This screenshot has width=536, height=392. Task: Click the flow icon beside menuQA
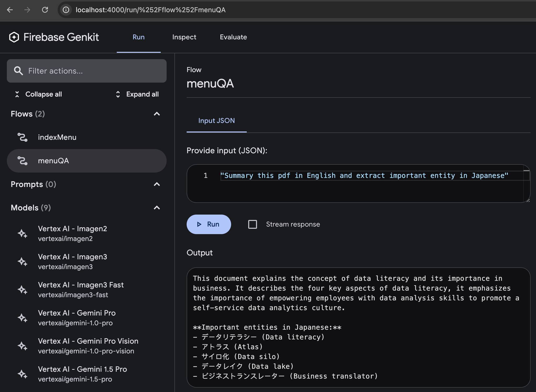click(x=23, y=161)
